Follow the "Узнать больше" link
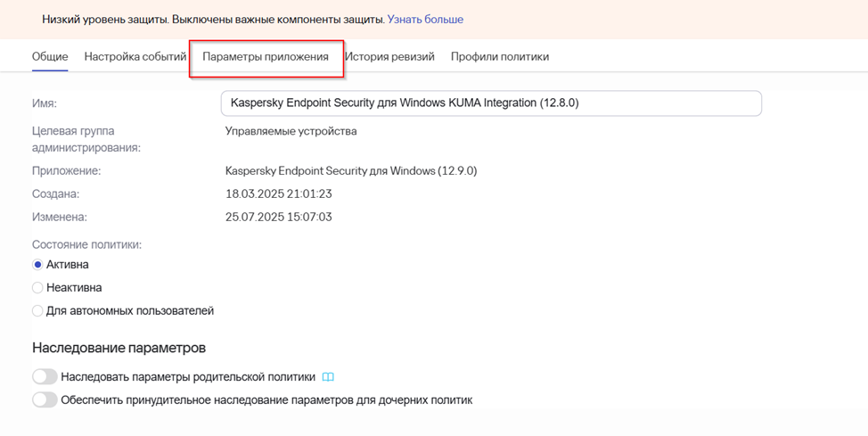This screenshot has height=436, width=868. [425, 19]
